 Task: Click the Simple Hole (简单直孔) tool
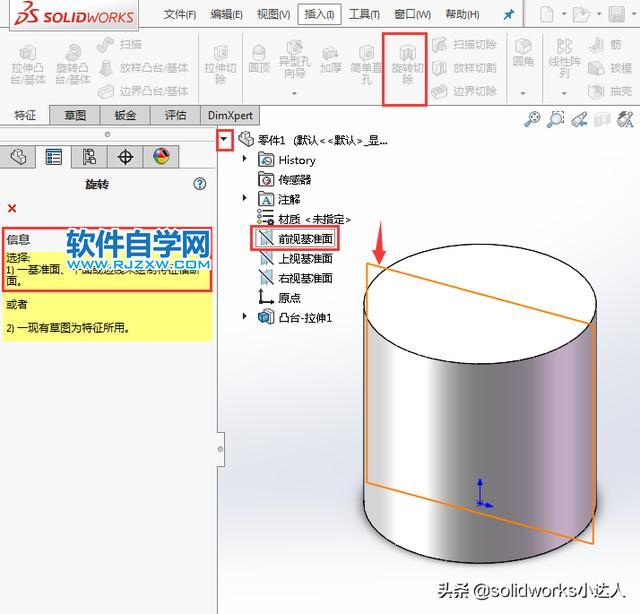click(x=366, y=65)
